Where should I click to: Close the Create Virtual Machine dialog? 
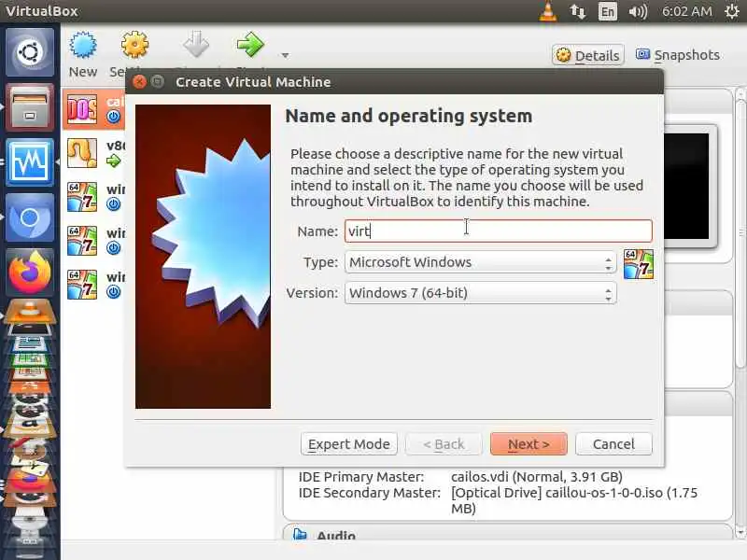[139, 82]
